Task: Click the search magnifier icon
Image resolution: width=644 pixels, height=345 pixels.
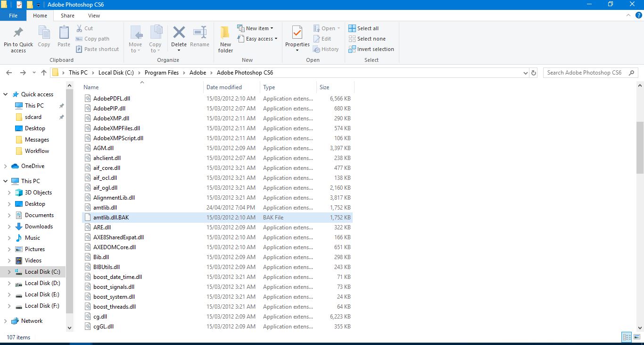Action: point(632,73)
